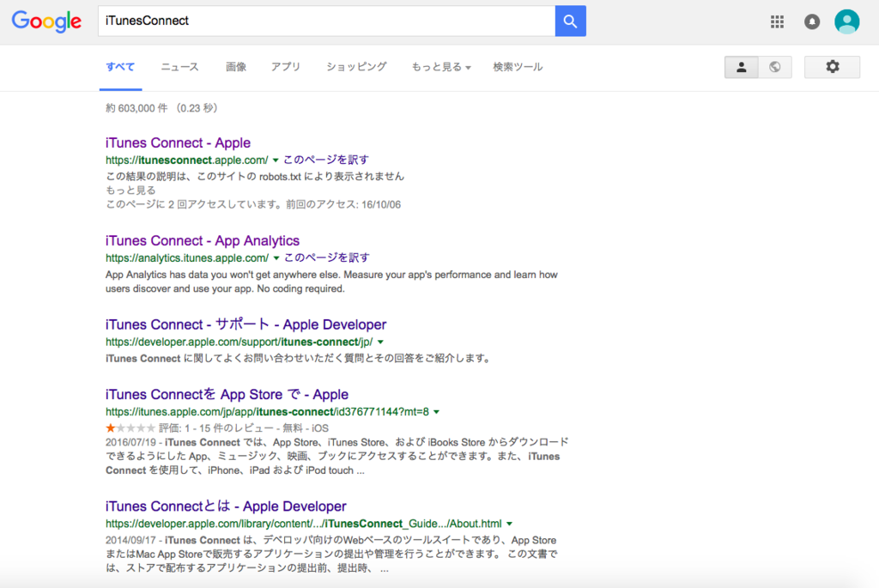Expand arrow next to itunesconnect.apple.com URL
Screen dimensions: 879x588
pyautogui.click(x=276, y=161)
